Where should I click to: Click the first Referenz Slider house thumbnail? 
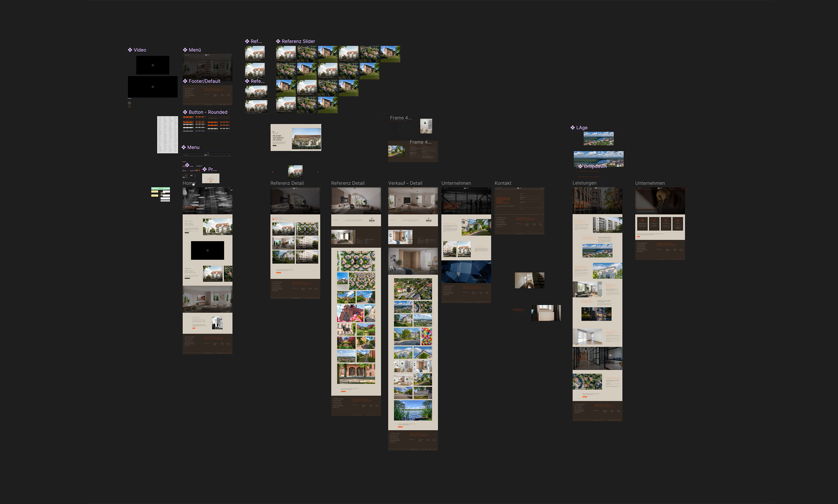[286, 54]
